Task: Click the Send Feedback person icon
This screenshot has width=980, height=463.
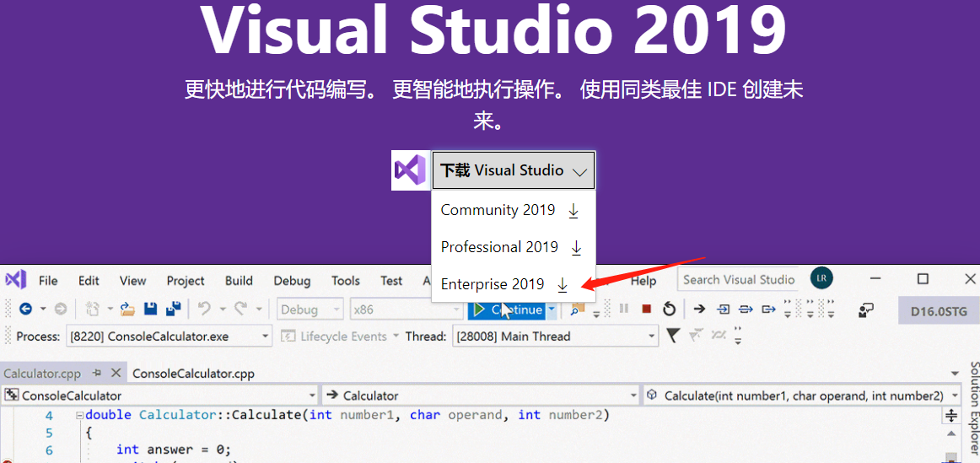Action: pos(866,310)
